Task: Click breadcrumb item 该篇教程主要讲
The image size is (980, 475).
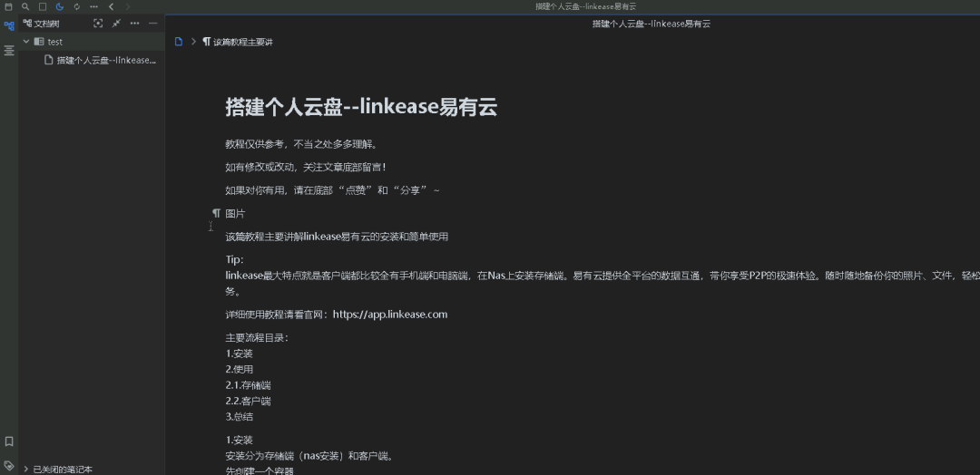Action: click(x=238, y=42)
